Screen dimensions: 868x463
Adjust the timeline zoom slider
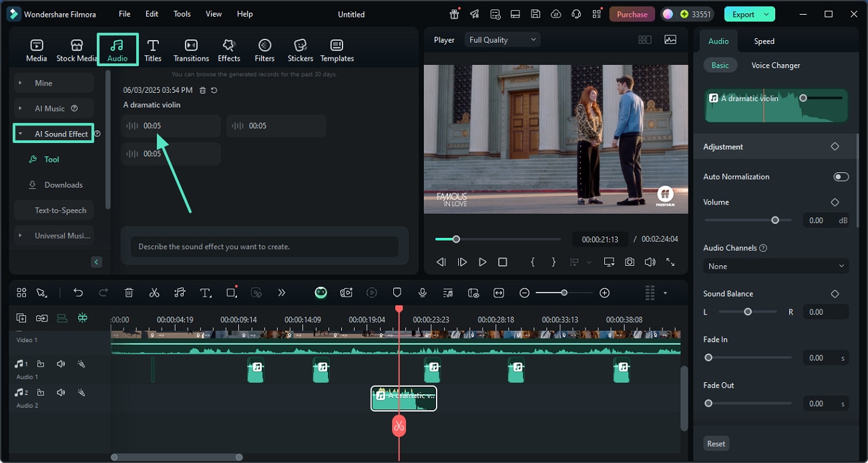pyautogui.click(x=564, y=293)
